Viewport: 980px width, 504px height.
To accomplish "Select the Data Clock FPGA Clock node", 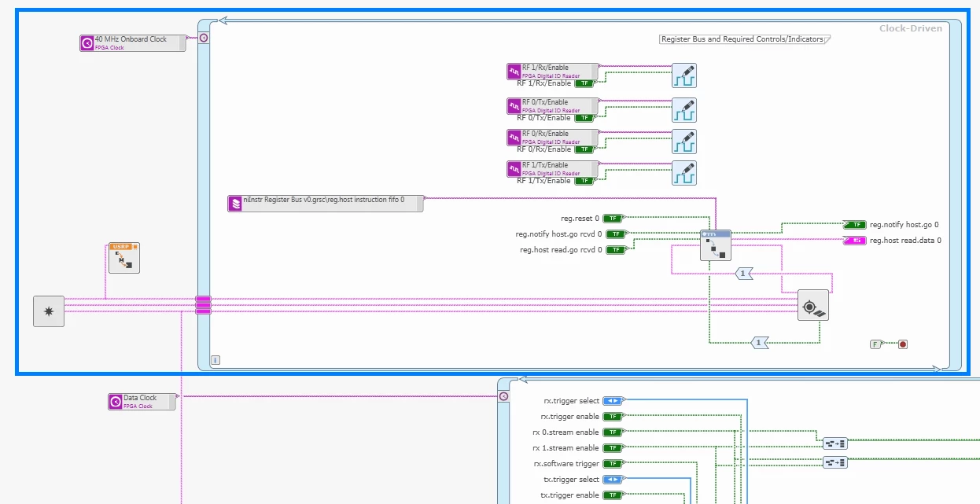I will pos(142,402).
